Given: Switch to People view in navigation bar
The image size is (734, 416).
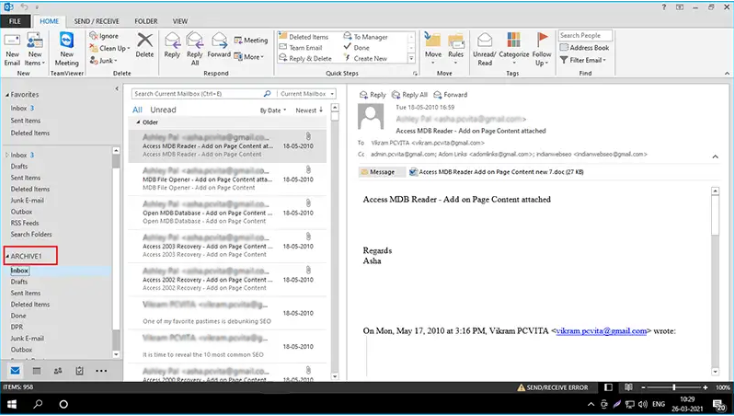Looking at the screenshot, I should pos(58,371).
